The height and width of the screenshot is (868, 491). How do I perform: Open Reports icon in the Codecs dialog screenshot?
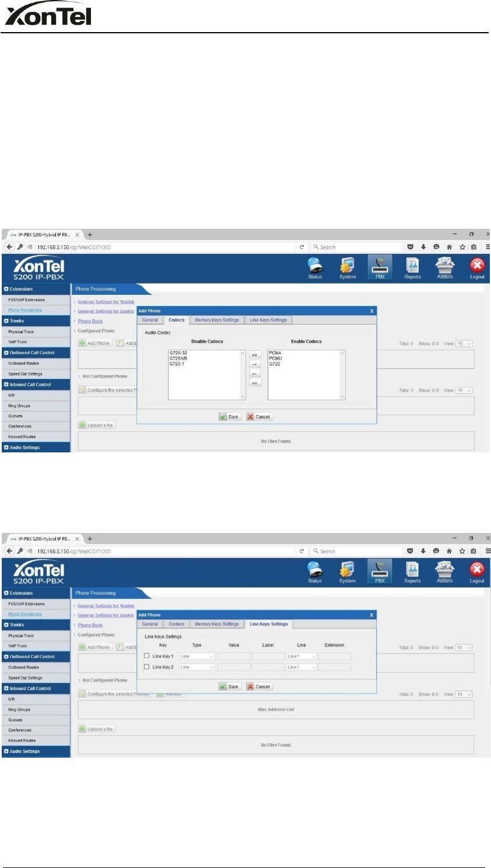coord(412,267)
